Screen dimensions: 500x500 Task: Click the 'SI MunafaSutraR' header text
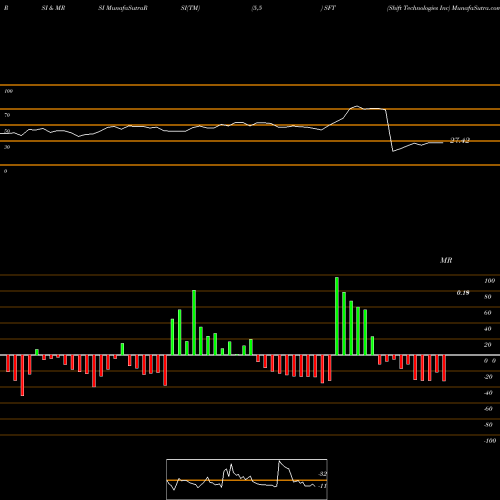[x=123, y=8]
